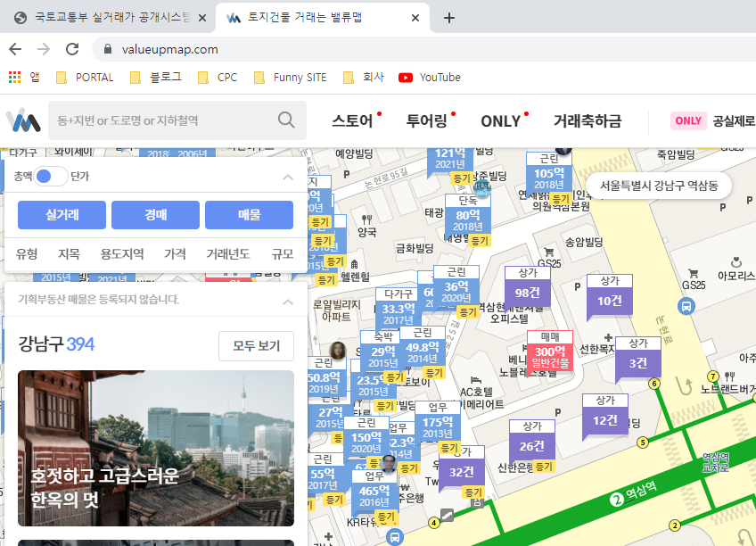Click the padlock site info icon
Viewport: 756px width, 546px height.
pyautogui.click(x=108, y=49)
